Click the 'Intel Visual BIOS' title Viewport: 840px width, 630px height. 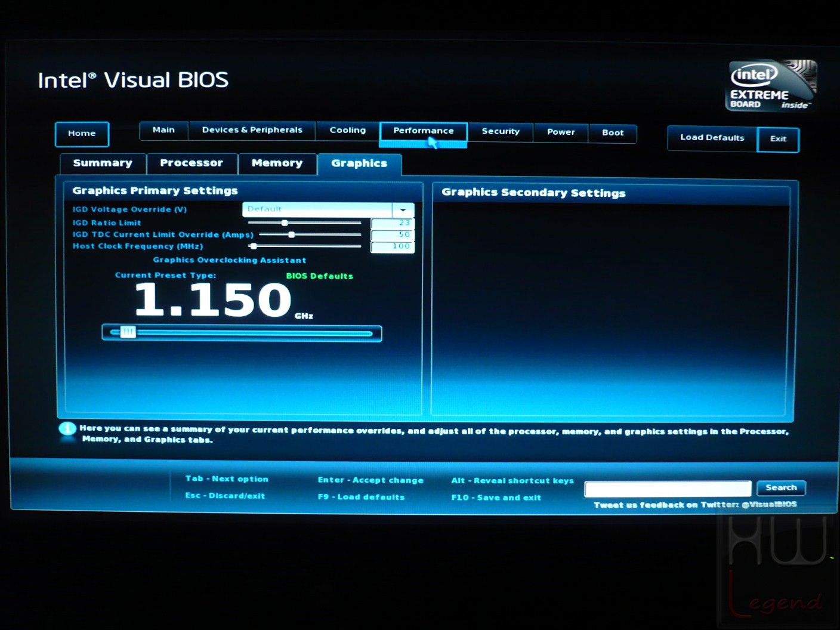point(133,81)
